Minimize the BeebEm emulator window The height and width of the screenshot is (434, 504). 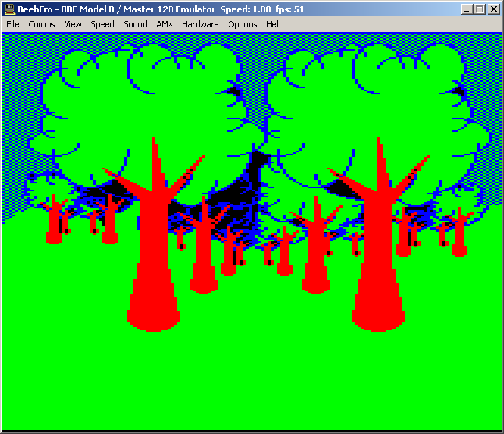[x=466, y=9]
